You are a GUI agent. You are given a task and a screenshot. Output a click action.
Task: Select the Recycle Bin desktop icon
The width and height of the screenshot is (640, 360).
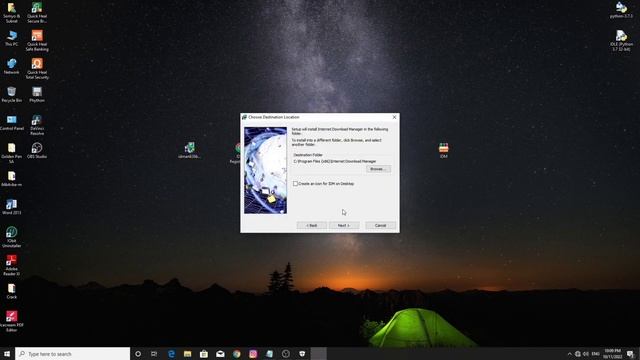click(11, 95)
